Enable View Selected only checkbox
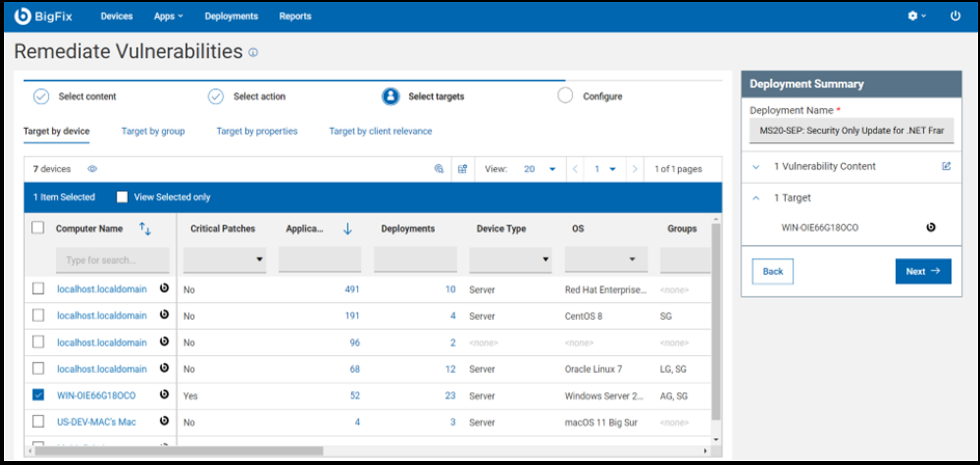 [122, 197]
